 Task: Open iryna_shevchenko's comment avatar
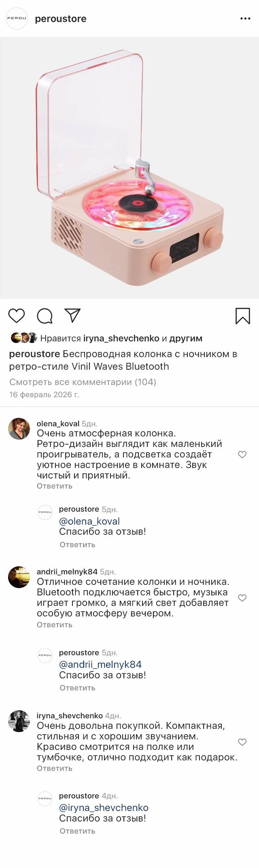19,721
